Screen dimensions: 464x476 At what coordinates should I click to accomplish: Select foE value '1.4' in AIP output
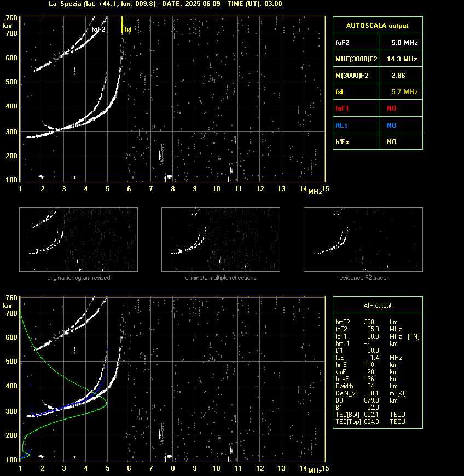tap(374, 358)
